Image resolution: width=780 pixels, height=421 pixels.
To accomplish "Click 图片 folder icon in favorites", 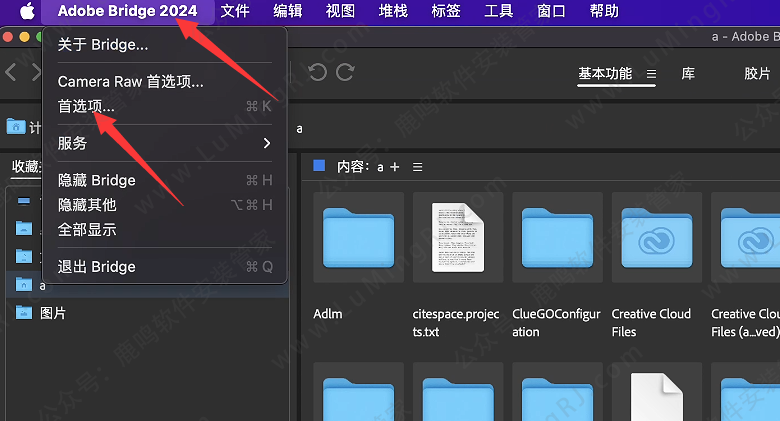I will (24, 313).
